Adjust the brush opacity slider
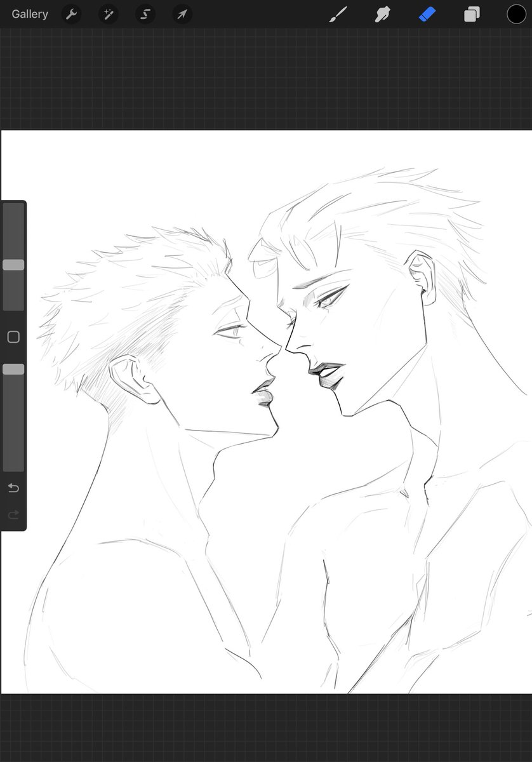This screenshot has height=762, width=532. [13, 369]
